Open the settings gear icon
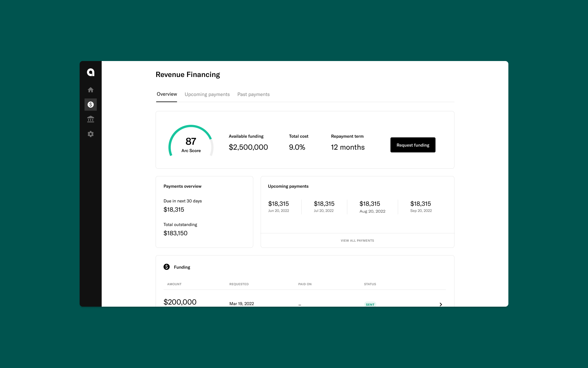The image size is (588, 368). coord(91,134)
